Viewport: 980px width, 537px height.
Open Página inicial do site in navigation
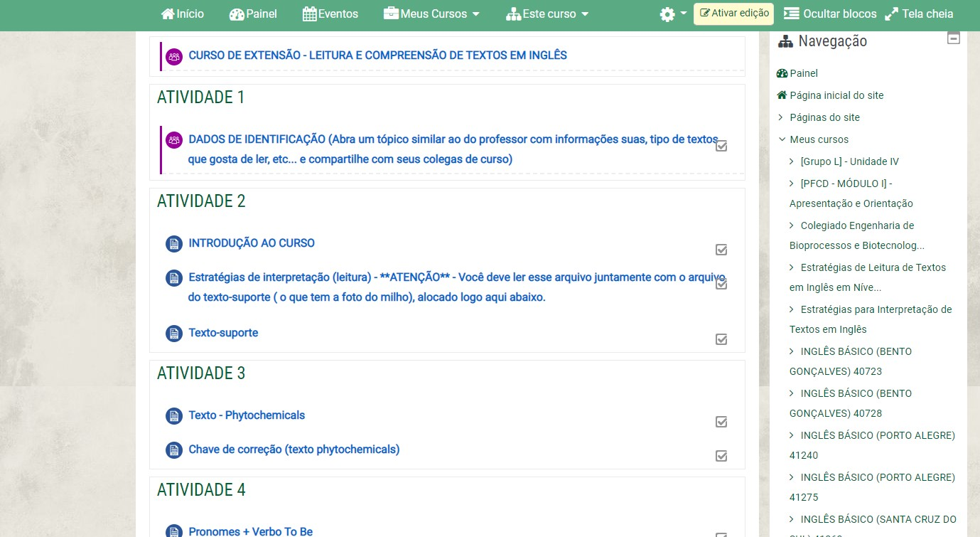coord(836,95)
